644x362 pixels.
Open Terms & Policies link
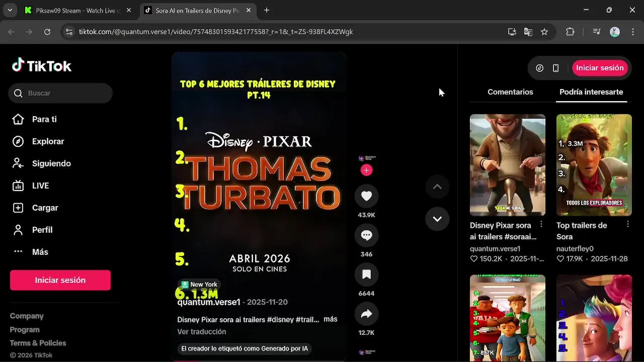click(38, 343)
